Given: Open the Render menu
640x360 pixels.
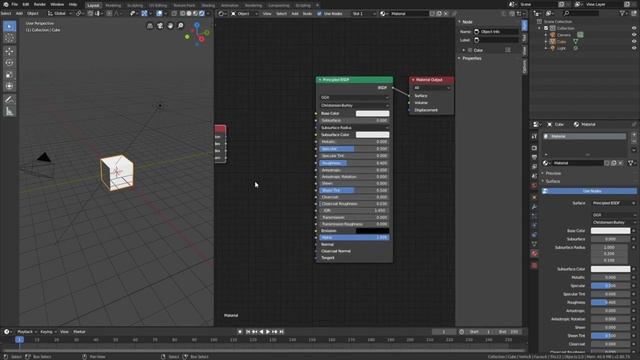Looking at the screenshot, I should [40, 4].
